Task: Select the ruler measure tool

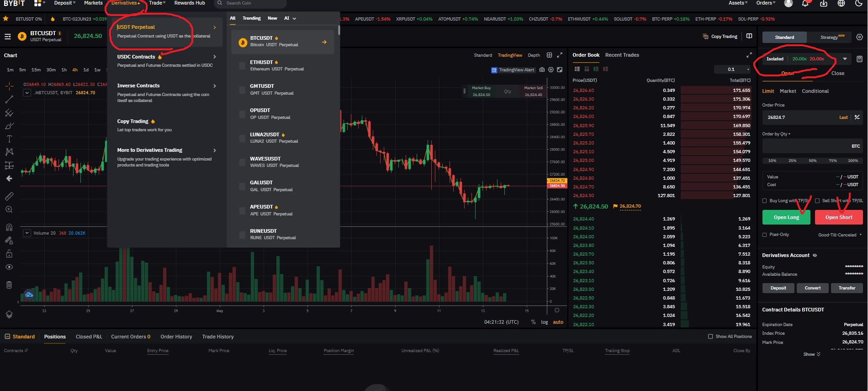Action: pos(9,196)
